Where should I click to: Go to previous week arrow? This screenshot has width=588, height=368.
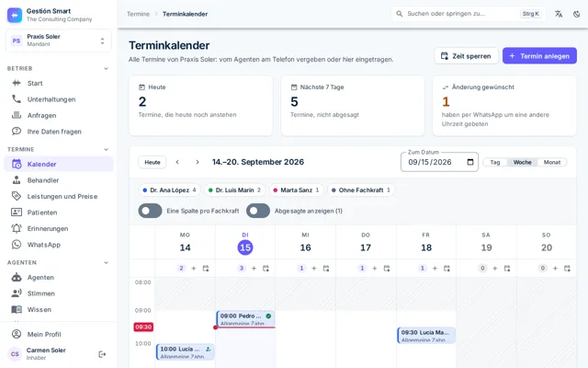click(177, 162)
